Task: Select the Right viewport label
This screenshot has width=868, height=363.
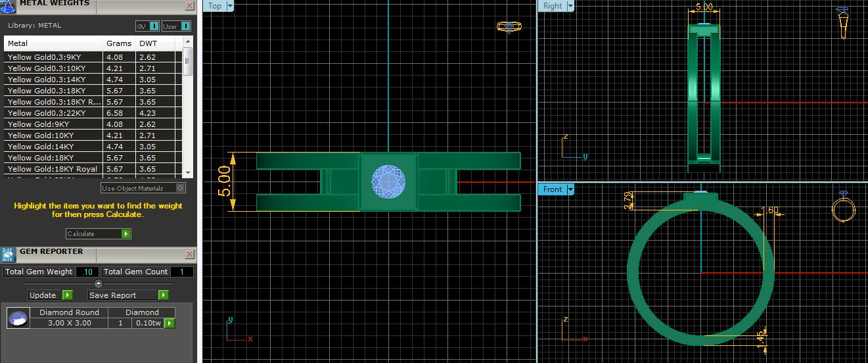Action: pyautogui.click(x=552, y=6)
